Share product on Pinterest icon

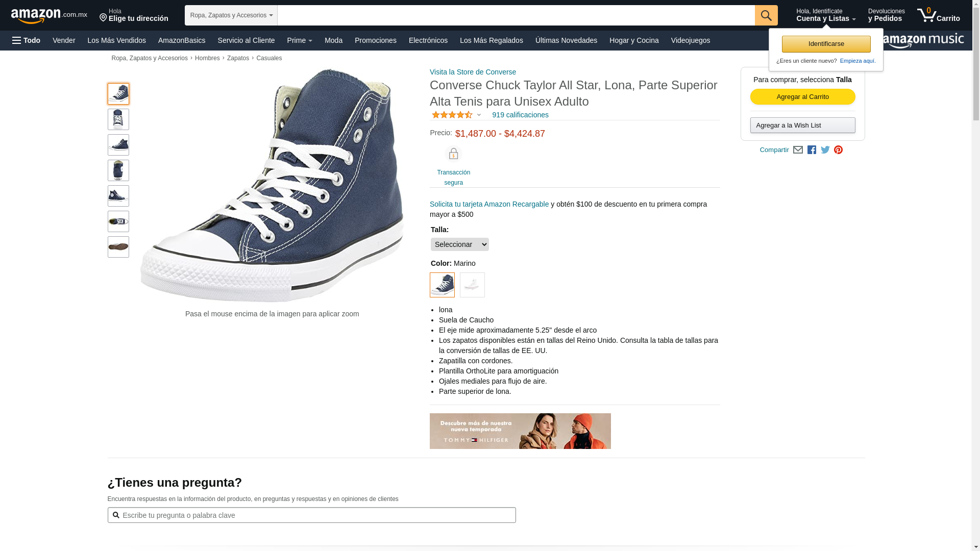838,150
